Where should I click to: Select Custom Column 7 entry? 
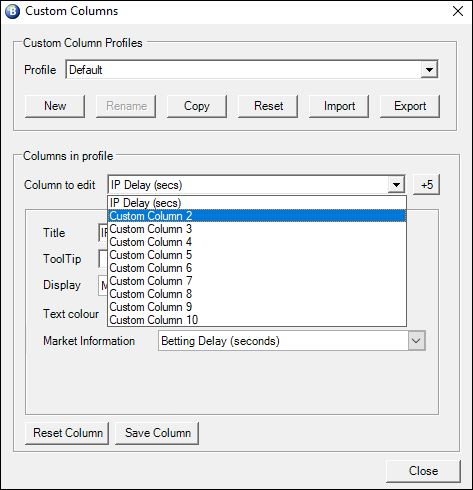[x=257, y=281]
